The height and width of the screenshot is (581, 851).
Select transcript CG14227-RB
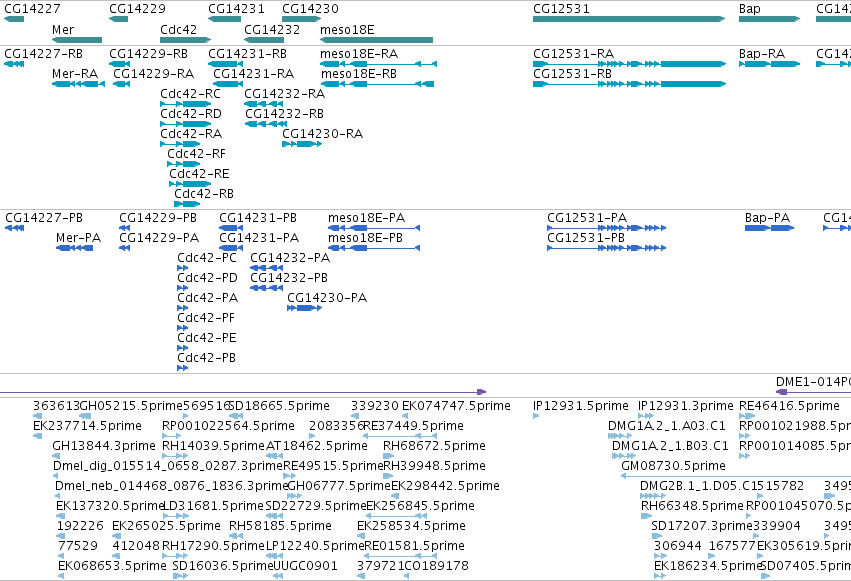click(43, 54)
